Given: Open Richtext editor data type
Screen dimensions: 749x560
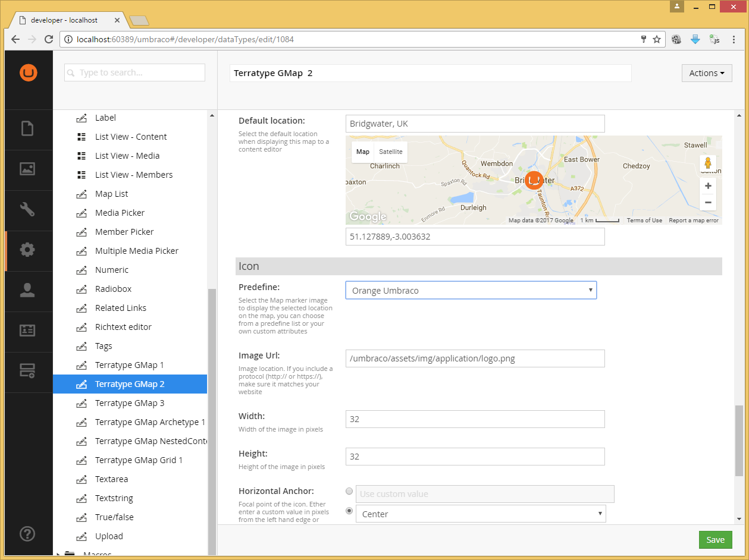Looking at the screenshot, I should pos(123,327).
